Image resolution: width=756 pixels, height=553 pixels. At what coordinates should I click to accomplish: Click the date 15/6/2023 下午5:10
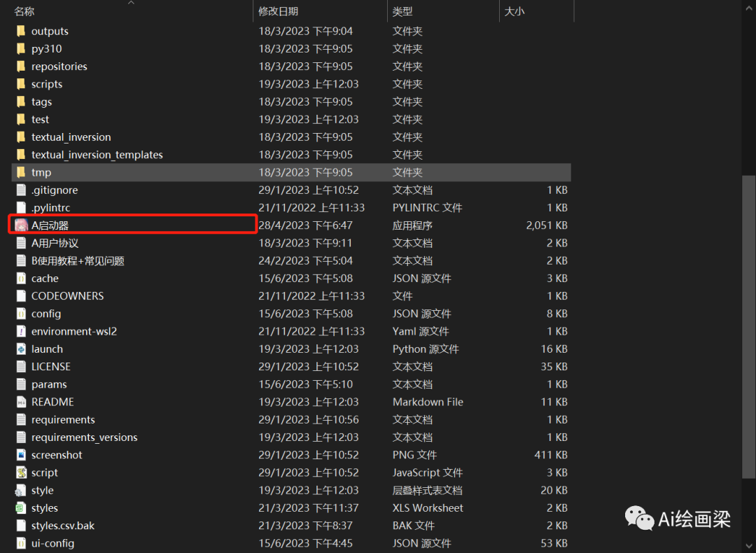(x=306, y=385)
